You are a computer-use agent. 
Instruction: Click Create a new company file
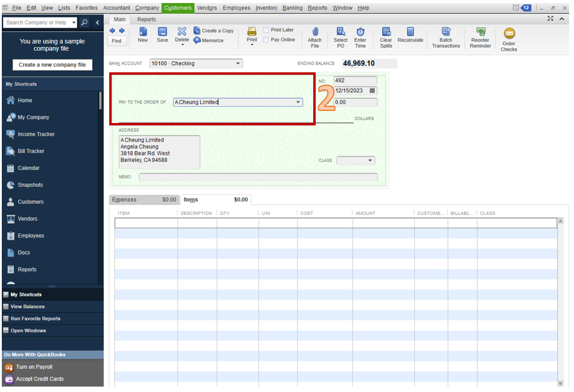(53, 65)
